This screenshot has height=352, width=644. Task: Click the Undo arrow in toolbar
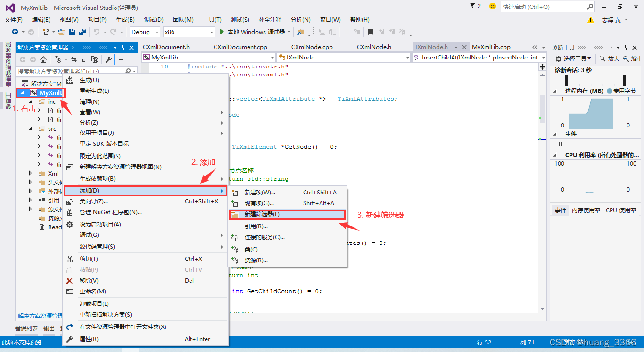tap(96, 32)
